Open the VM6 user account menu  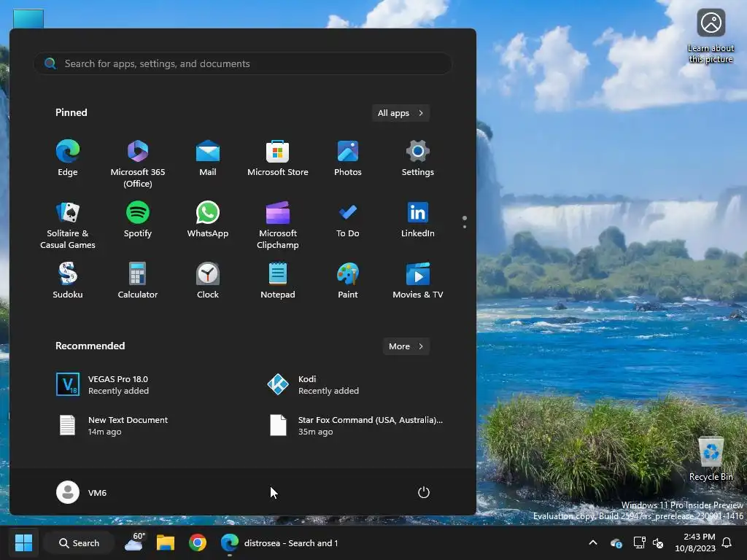pyautogui.click(x=82, y=492)
